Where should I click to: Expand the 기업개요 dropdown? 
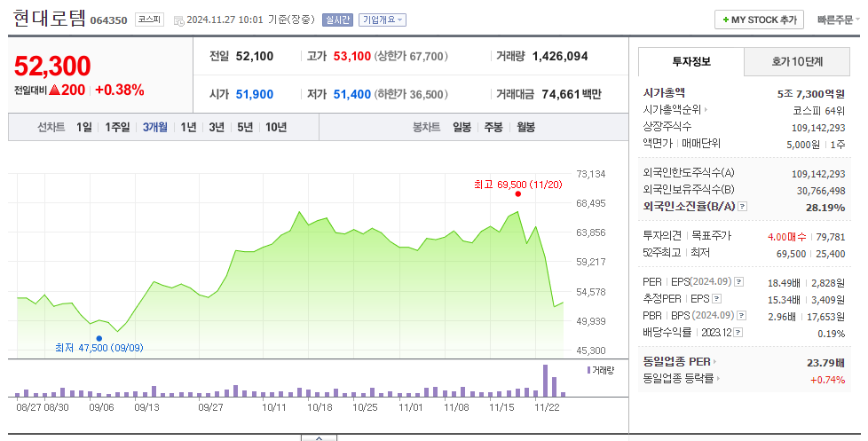tap(383, 20)
